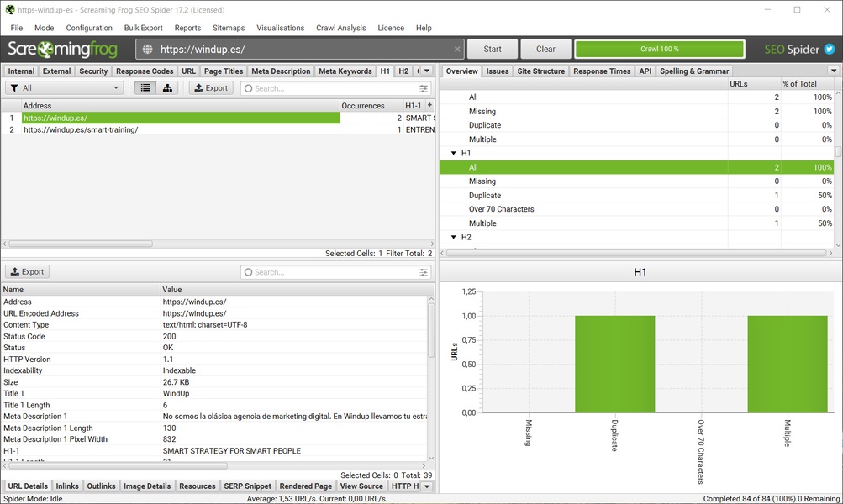Open the Reports menu

(x=187, y=28)
